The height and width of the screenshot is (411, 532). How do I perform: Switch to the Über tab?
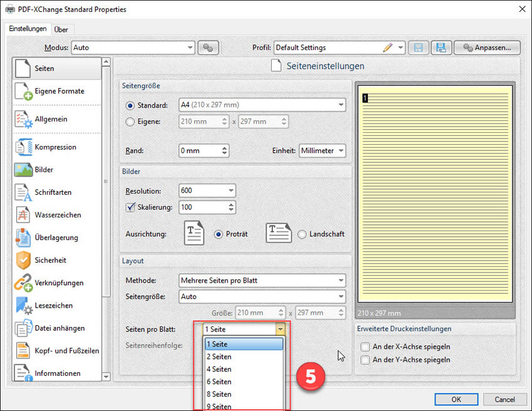click(x=61, y=30)
